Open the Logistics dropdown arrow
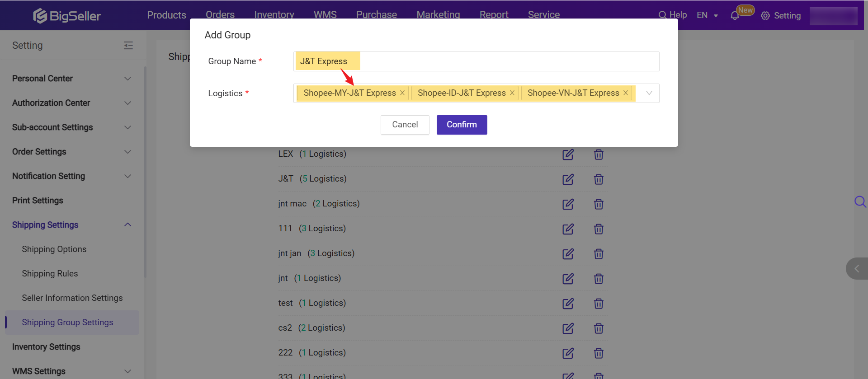 click(649, 93)
